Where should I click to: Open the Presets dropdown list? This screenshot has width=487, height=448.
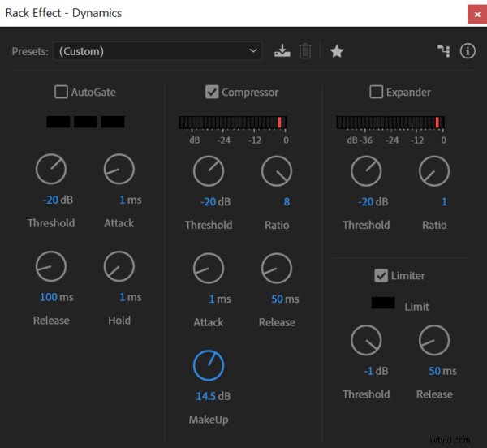pos(157,51)
